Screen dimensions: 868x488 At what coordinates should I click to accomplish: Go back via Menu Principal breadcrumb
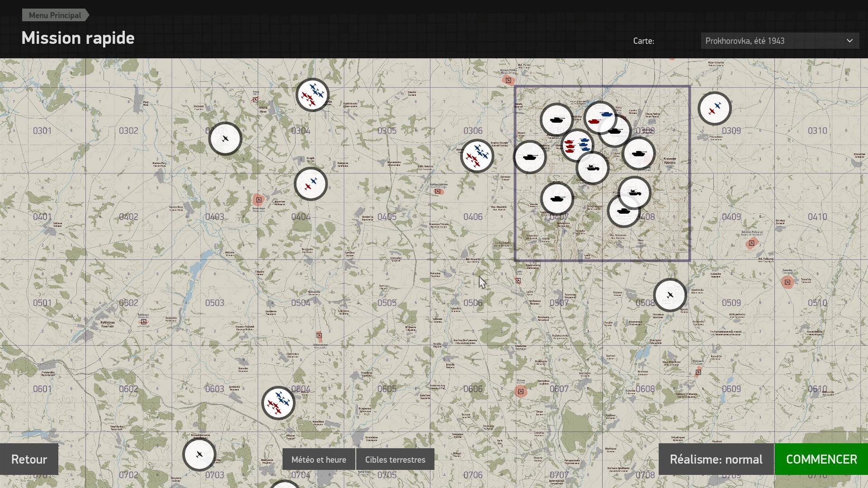coord(55,15)
